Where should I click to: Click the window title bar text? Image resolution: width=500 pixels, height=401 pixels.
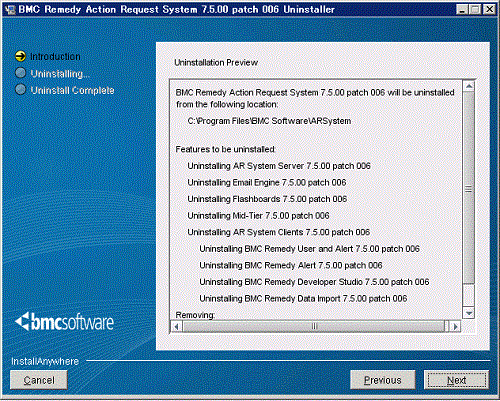176,9
